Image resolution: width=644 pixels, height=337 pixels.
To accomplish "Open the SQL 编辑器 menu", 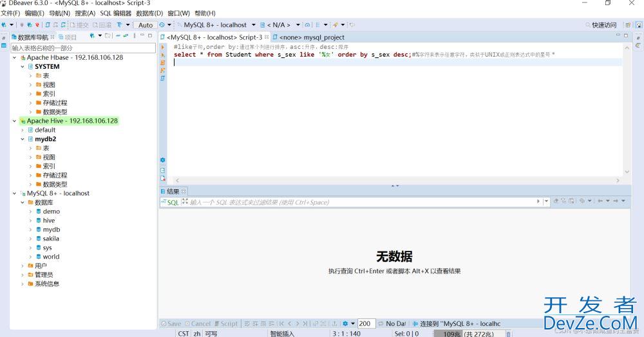I will coord(115,13).
